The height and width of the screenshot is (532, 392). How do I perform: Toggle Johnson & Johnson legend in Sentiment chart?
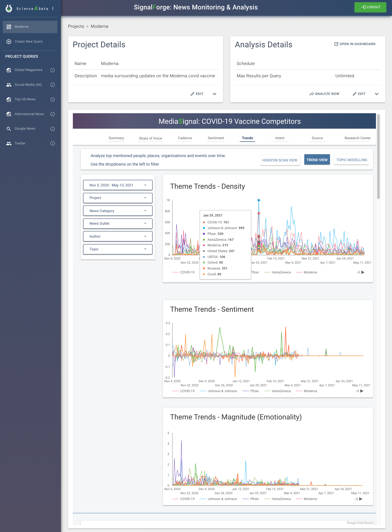click(x=218, y=391)
